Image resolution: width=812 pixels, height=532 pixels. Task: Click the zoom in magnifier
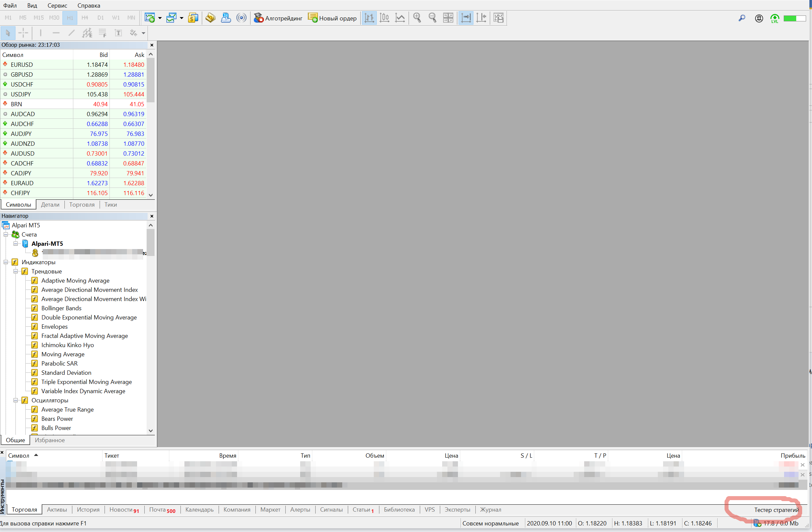pos(417,18)
